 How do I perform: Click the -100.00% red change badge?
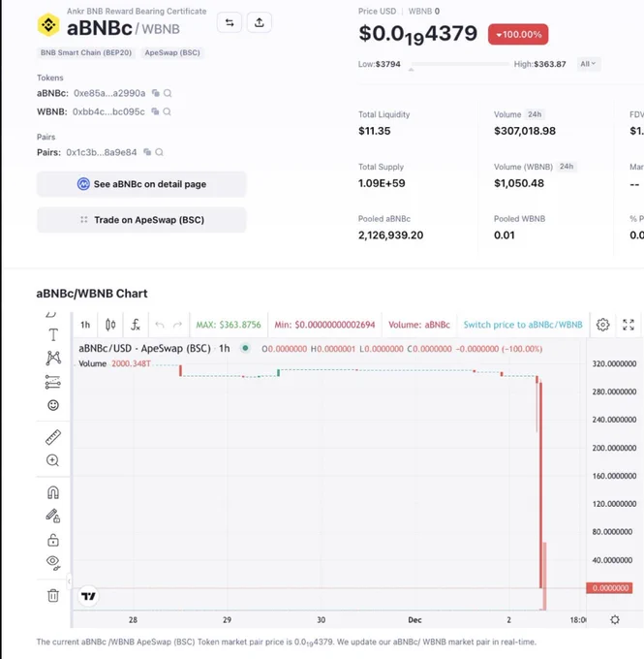pos(518,35)
